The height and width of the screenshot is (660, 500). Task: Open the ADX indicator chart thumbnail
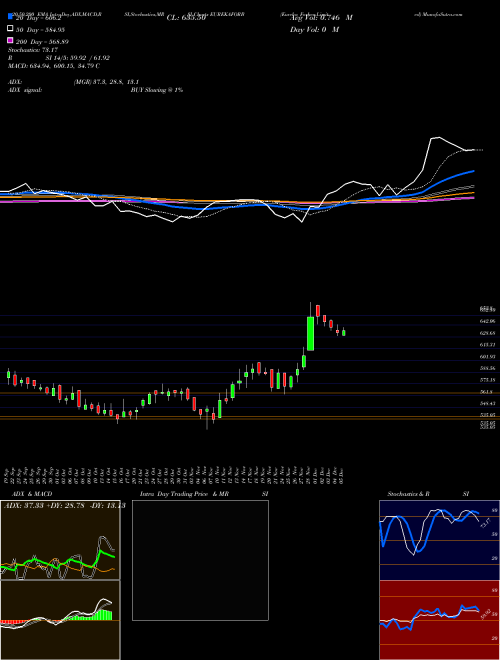(60, 540)
